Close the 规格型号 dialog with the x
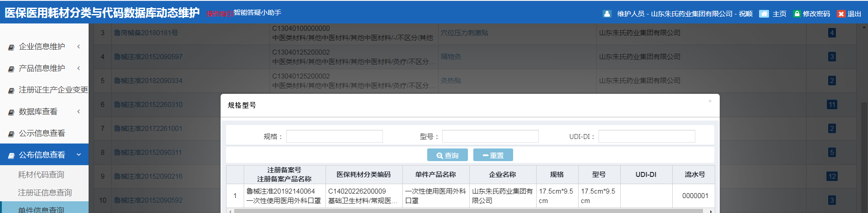This screenshot has height=213, width=868. coord(710,101)
